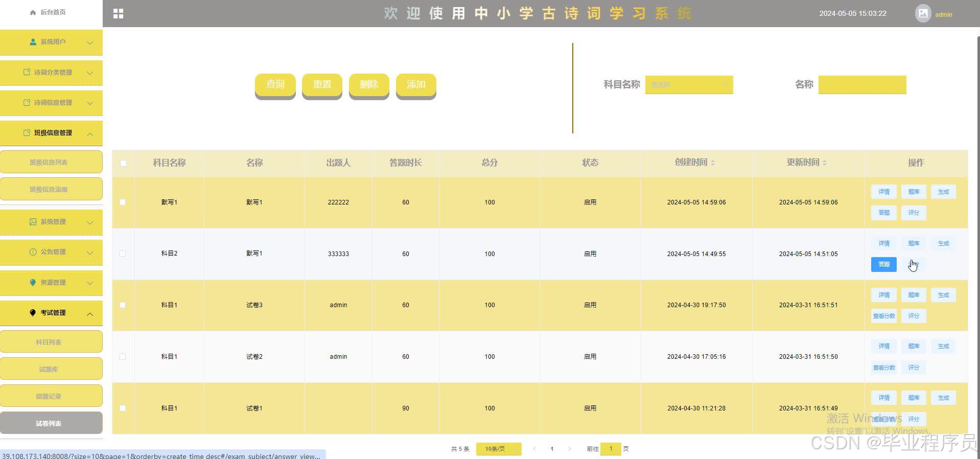980x459 pixels.
Task: Click 评分 in the 试卷2 row
Action: [914, 368]
